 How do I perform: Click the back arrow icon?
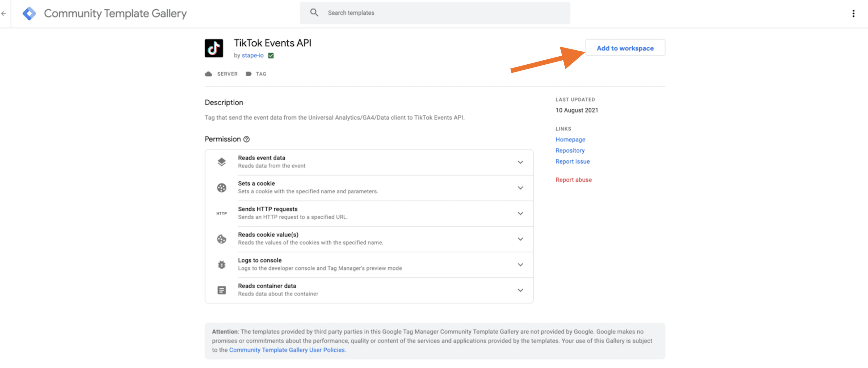[x=4, y=13]
